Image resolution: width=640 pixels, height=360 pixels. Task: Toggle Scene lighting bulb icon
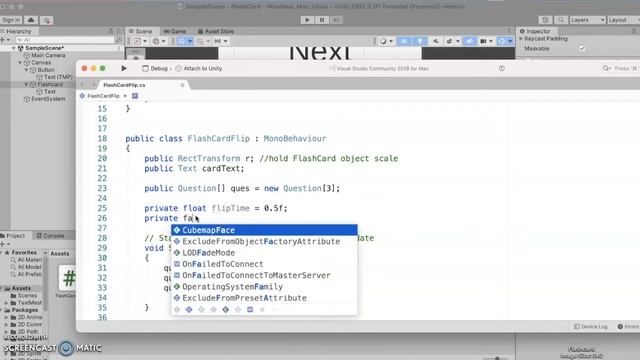(420, 41)
